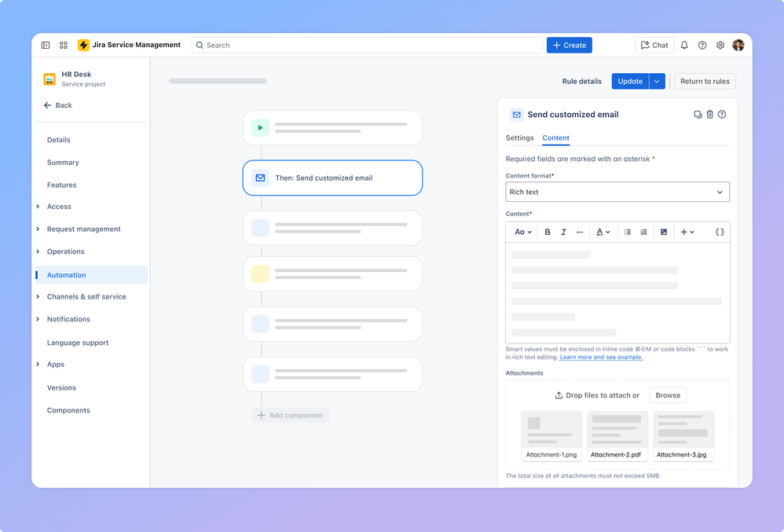Click the HR Desk project icon
The image size is (784, 532).
coord(49,79)
